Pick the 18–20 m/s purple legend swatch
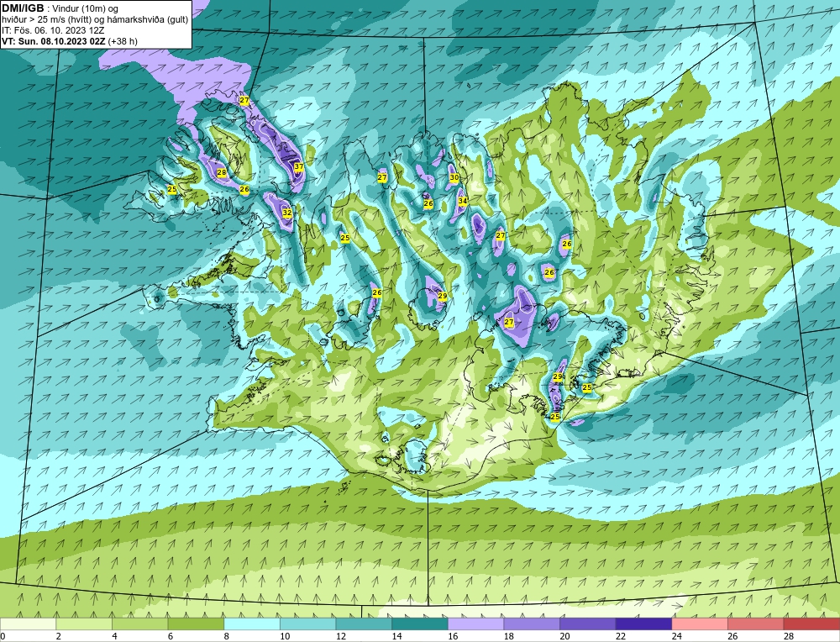The image size is (840, 642). tap(532, 624)
